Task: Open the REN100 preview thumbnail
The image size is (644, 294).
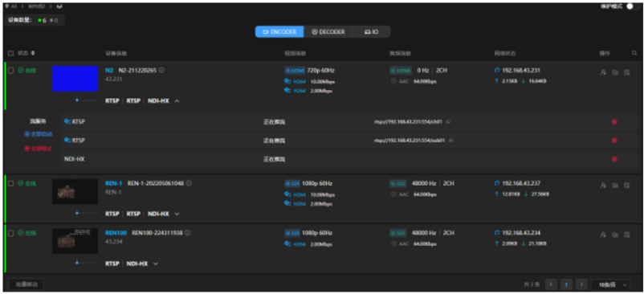Action: point(75,241)
